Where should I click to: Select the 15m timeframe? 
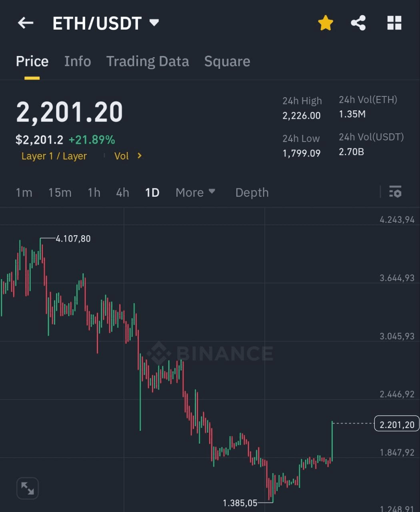(x=60, y=192)
